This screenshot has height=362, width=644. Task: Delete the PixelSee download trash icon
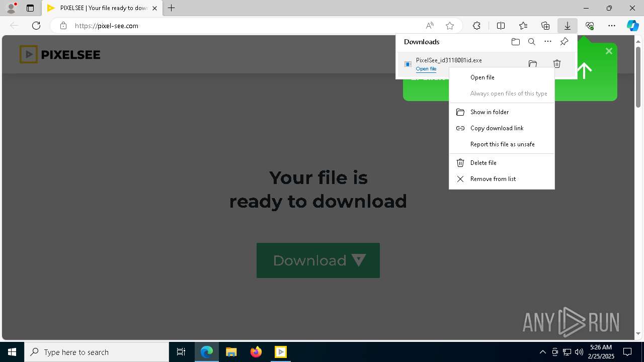(x=556, y=63)
